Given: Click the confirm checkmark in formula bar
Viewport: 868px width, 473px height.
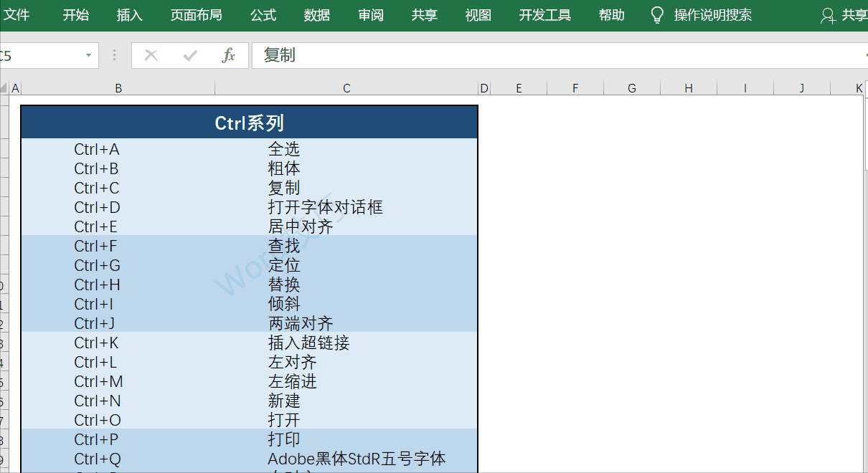Looking at the screenshot, I should point(190,55).
